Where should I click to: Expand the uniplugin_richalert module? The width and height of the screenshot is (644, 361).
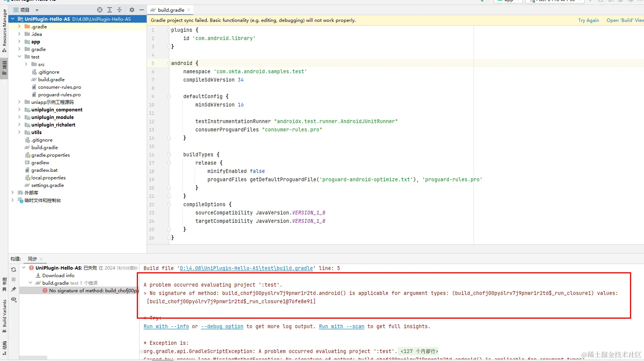point(19,125)
